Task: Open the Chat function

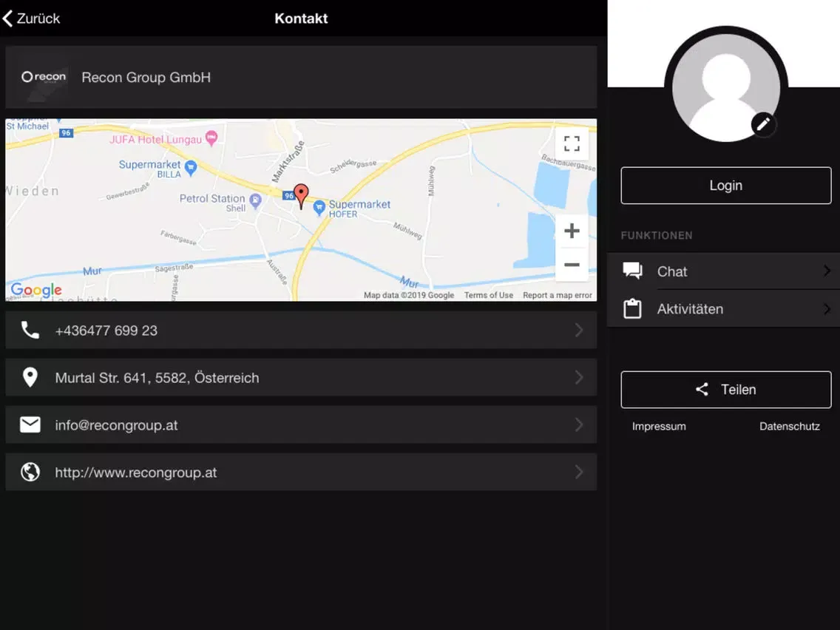Action: 723,271
